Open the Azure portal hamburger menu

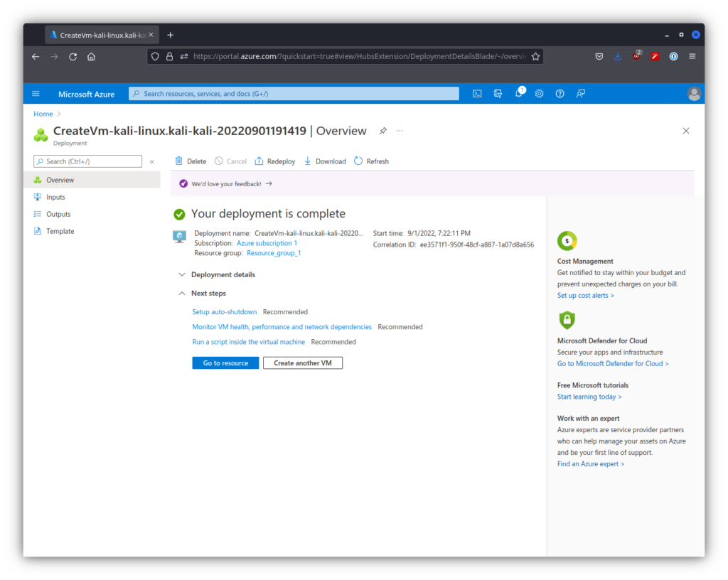(36, 94)
